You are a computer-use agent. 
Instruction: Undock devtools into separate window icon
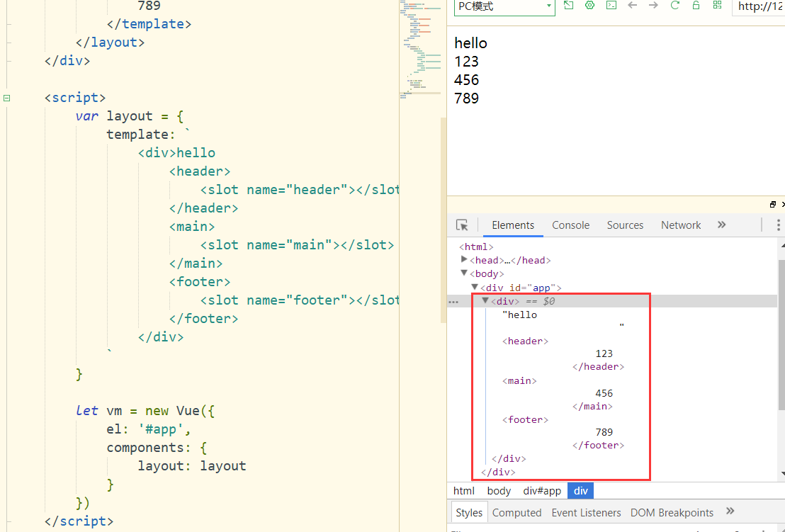[773, 204]
